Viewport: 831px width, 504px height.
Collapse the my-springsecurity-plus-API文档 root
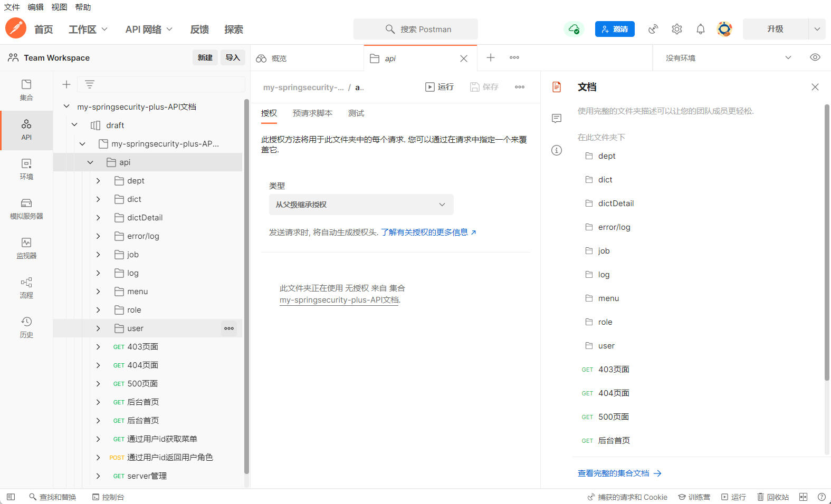[66, 106]
